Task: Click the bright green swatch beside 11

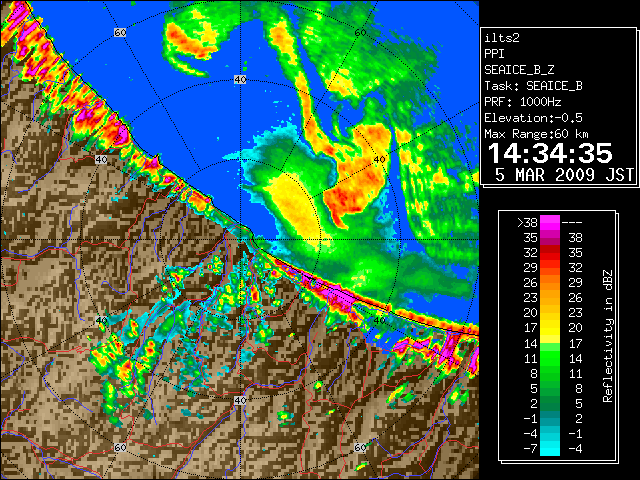Action: point(550,359)
